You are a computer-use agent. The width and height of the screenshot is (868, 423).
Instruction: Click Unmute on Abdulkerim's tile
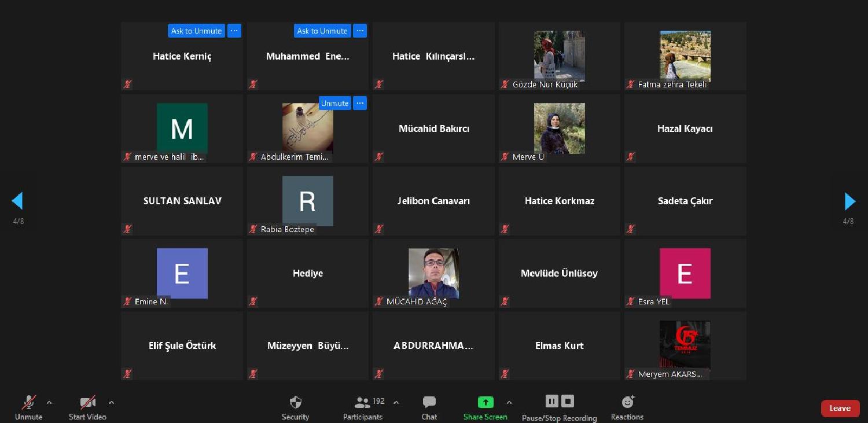click(334, 103)
